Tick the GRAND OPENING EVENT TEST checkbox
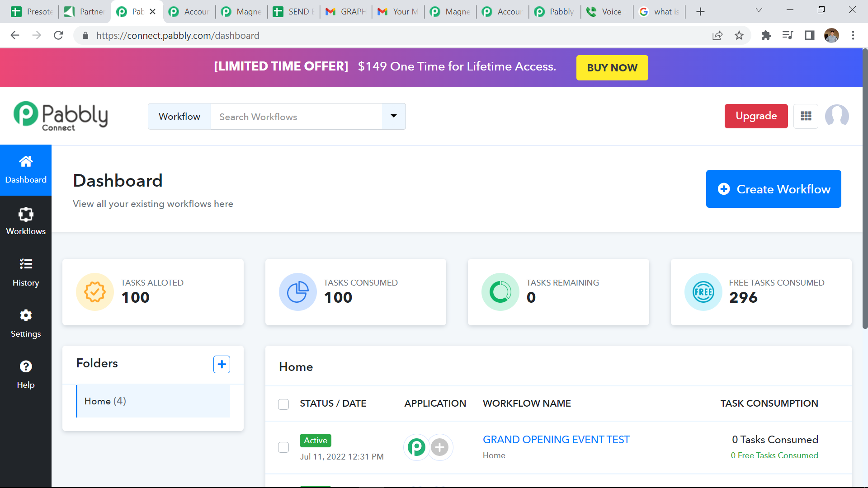 click(x=283, y=447)
